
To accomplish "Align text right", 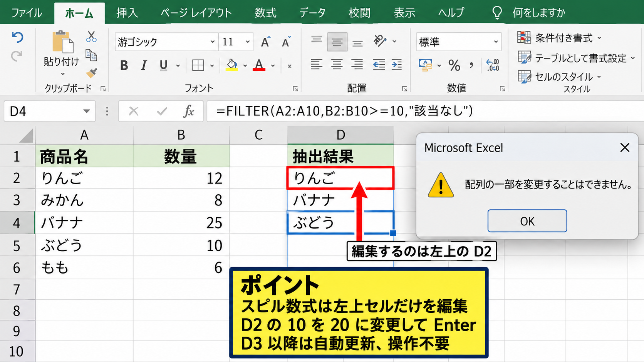I will pos(357,65).
